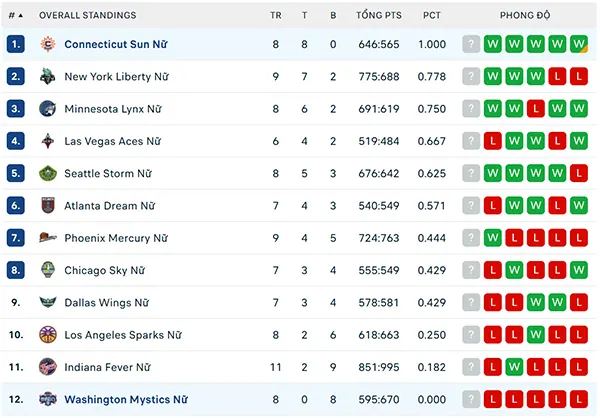The height and width of the screenshot is (418, 600).
Task: Click the Los Angeles Sparks team logo
Action: [48, 335]
